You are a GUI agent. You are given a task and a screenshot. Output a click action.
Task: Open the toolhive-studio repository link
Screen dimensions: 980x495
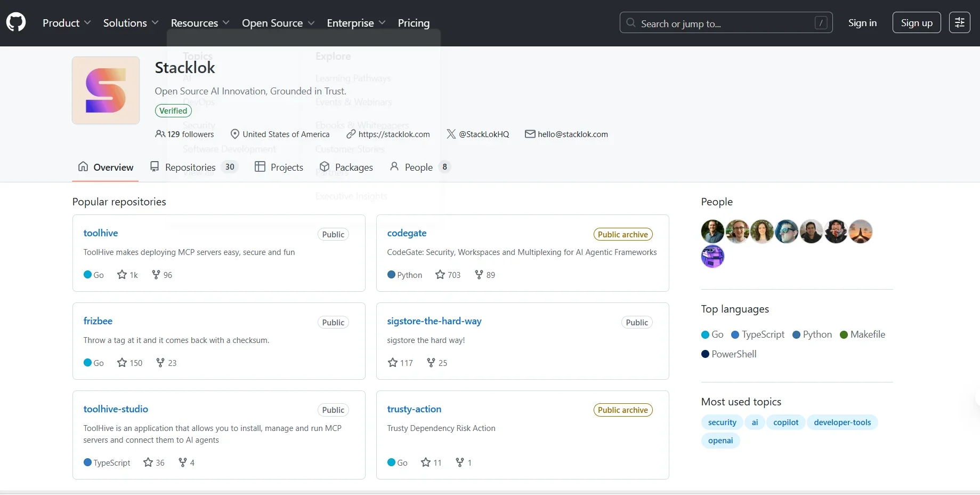pyautogui.click(x=116, y=409)
